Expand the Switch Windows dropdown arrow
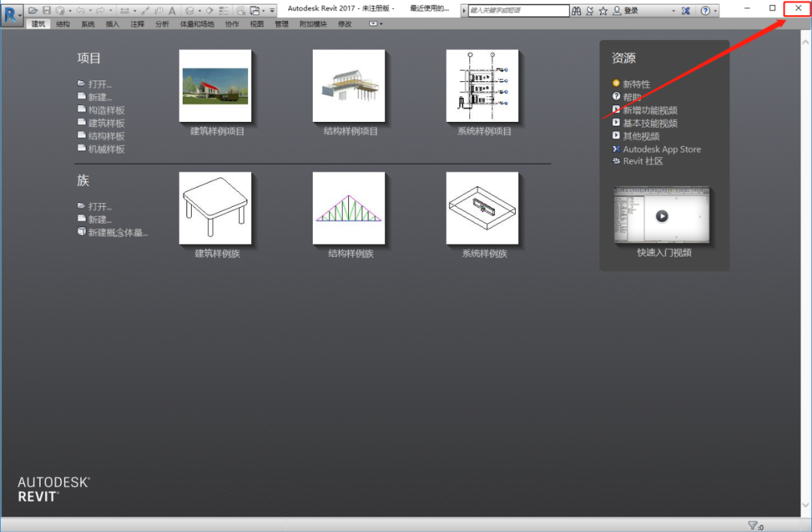This screenshot has width=812, height=532. pyautogui.click(x=264, y=11)
